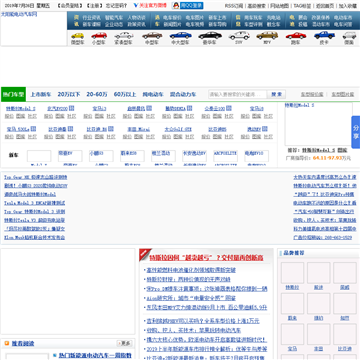Select the yellow micro car icon

[77, 35]
